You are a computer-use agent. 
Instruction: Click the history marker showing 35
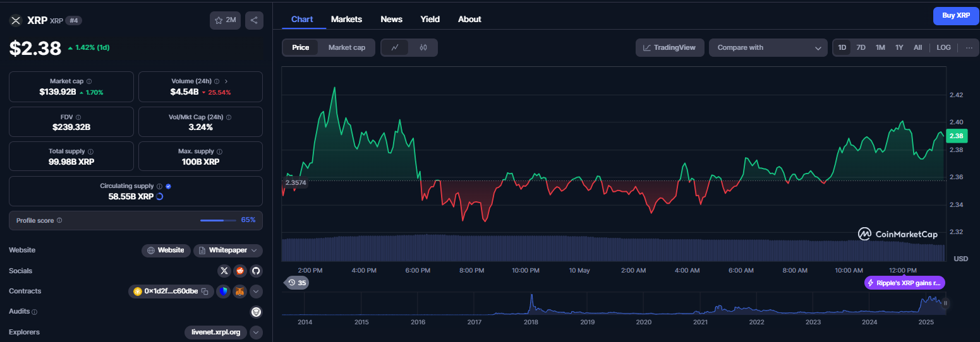click(296, 283)
